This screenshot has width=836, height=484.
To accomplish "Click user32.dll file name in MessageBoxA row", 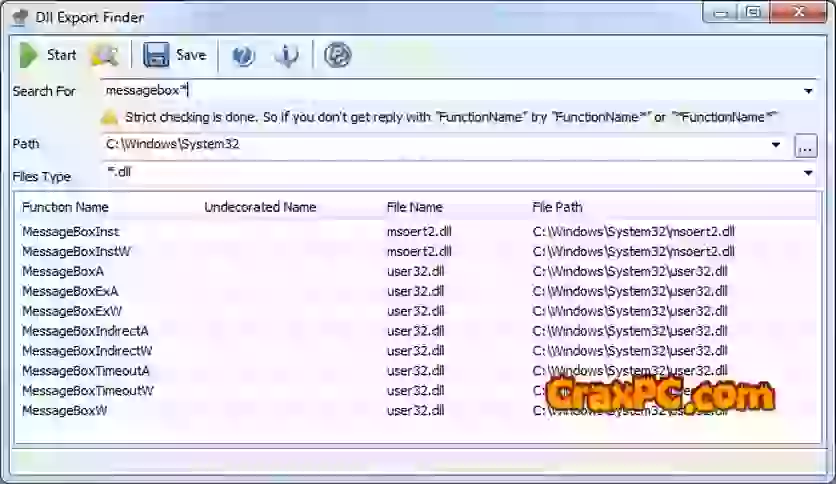I will [416, 271].
